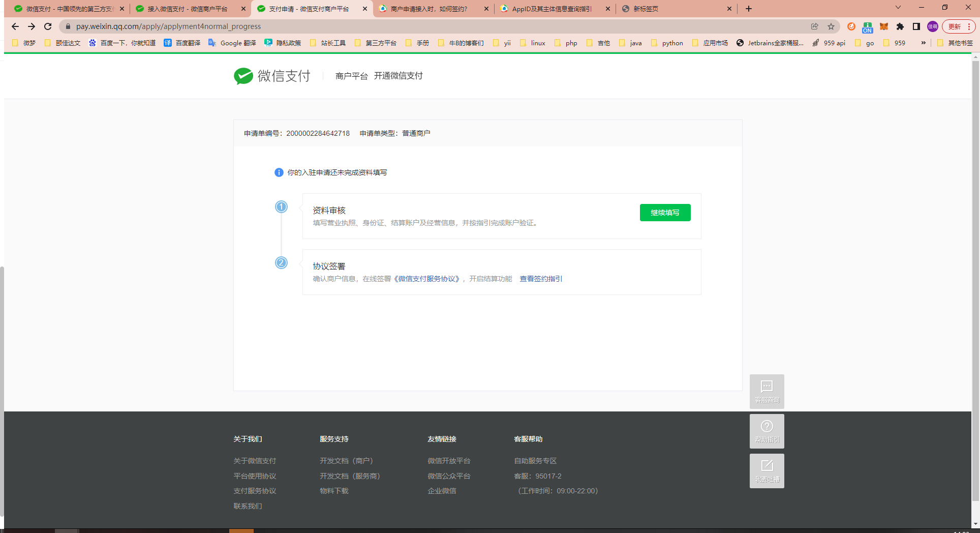Close the 新标签页 tab
The height and width of the screenshot is (533, 980).
[x=729, y=9]
